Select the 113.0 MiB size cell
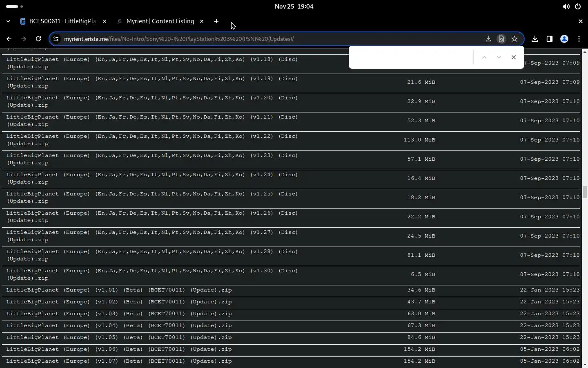 419,140
